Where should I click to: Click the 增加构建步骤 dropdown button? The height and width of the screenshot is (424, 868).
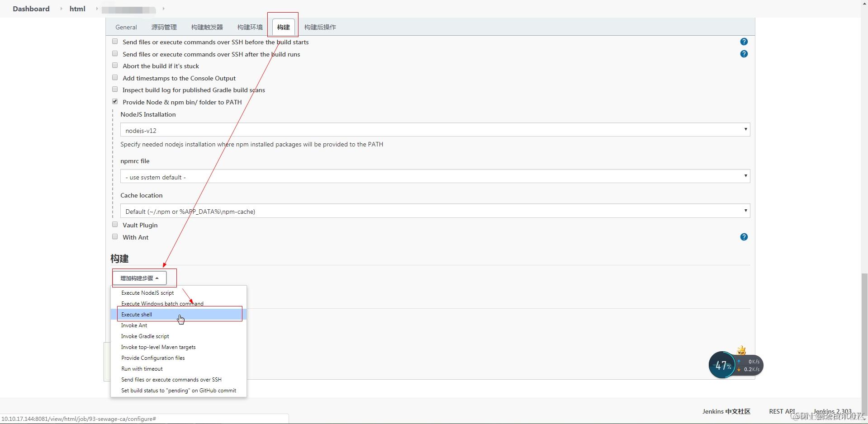click(139, 278)
